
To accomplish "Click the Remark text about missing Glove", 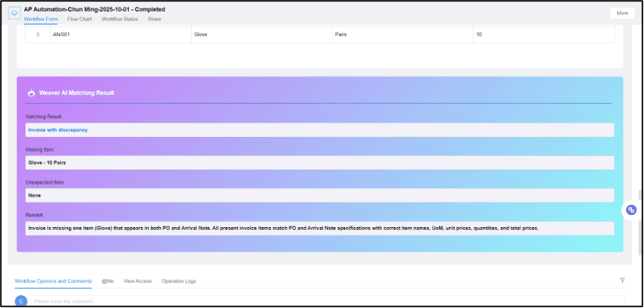I will coord(320,228).
